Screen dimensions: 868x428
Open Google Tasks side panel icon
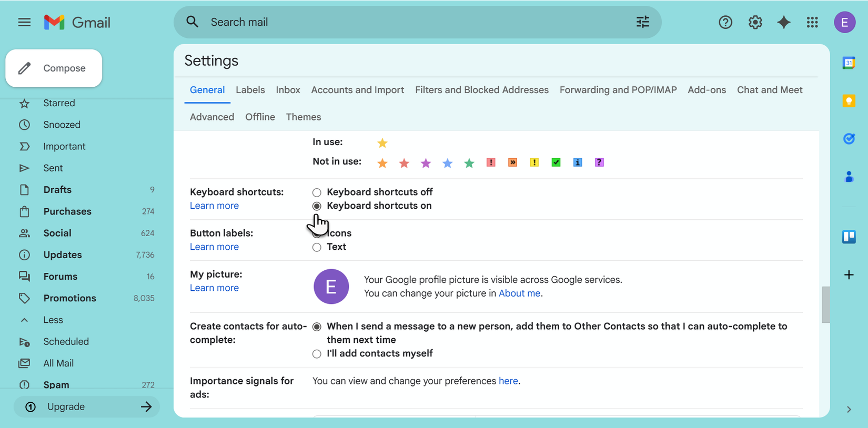(849, 139)
